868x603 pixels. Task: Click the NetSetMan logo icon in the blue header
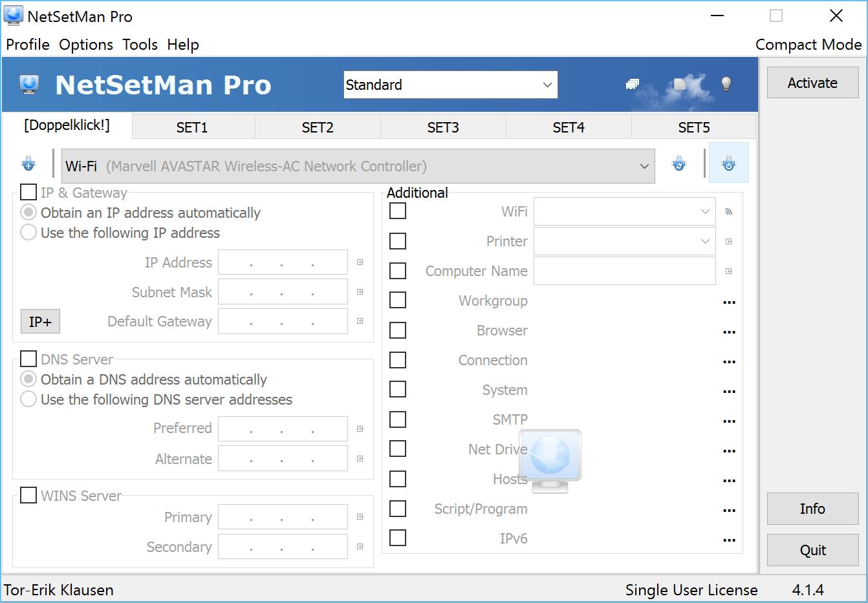click(x=29, y=85)
